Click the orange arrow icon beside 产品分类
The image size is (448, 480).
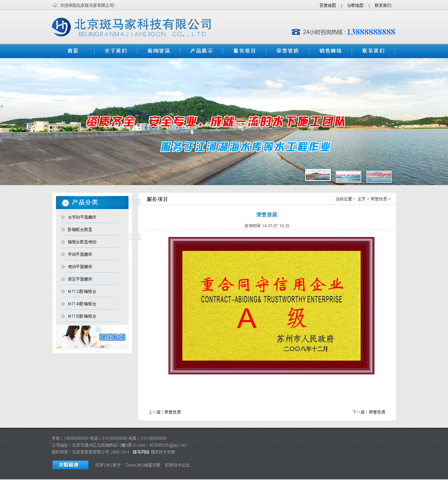pos(65,203)
